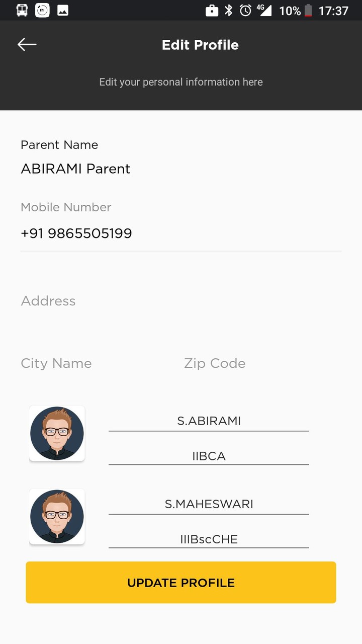Tap the back arrow icon
This screenshot has height=644, width=362.
point(27,45)
